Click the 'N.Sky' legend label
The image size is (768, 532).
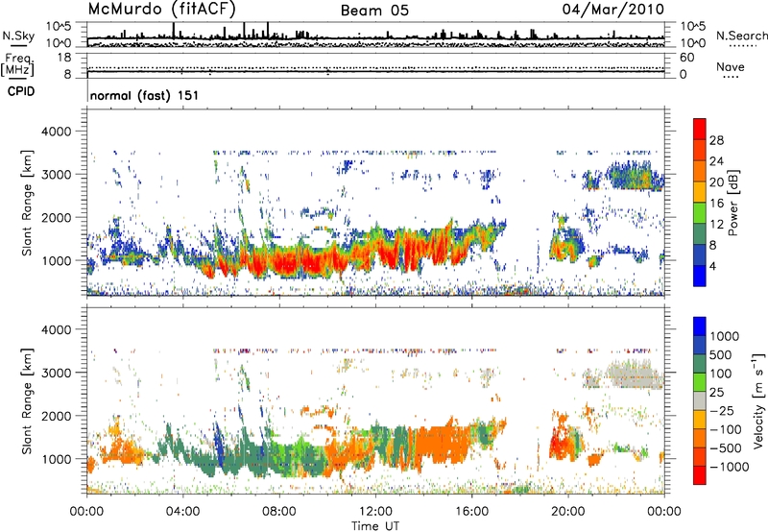click(18, 36)
